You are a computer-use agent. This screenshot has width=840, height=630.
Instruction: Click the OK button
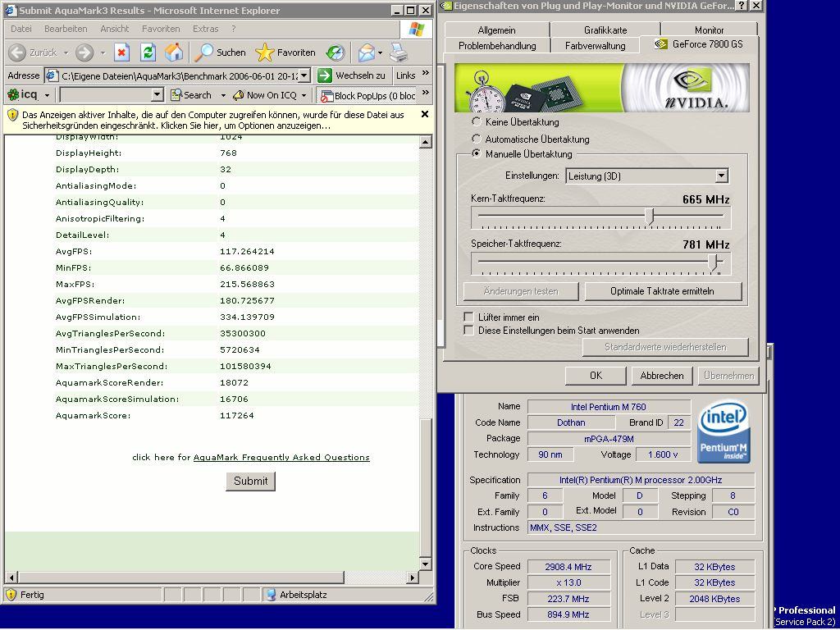pyautogui.click(x=596, y=376)
